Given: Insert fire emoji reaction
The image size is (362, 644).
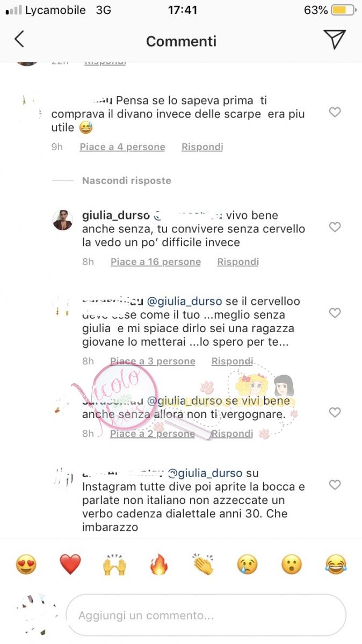Looking at the screenshot, I should tap(158, 565).
